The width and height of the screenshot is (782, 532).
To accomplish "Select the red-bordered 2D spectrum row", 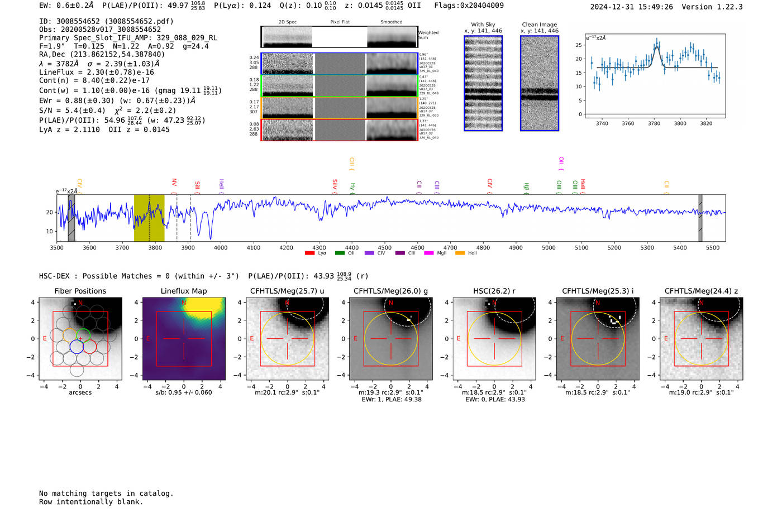I will (x=340, y=130).
